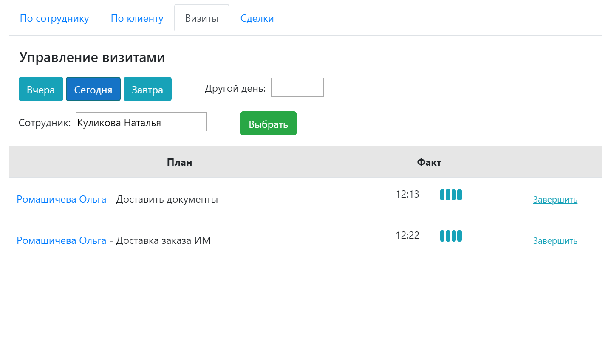Show visits for Завтра
This screenshot has width=611, height=364.
(x=147, y=89)
